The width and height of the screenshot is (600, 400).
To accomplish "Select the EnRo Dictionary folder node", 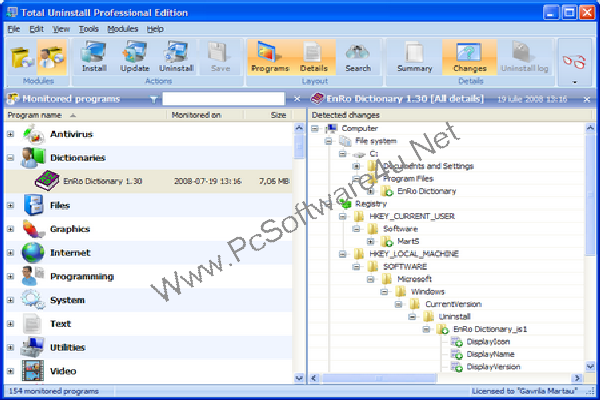I will click(x=426, y=191).
